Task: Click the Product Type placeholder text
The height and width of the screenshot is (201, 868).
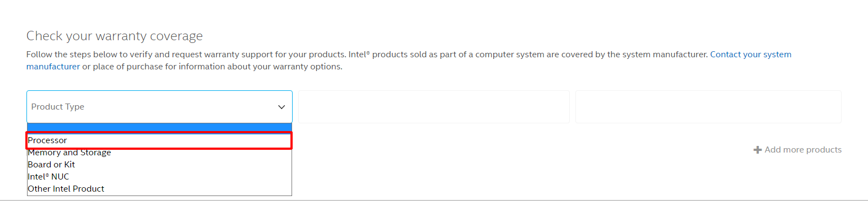Action: [x=58, y=107]
